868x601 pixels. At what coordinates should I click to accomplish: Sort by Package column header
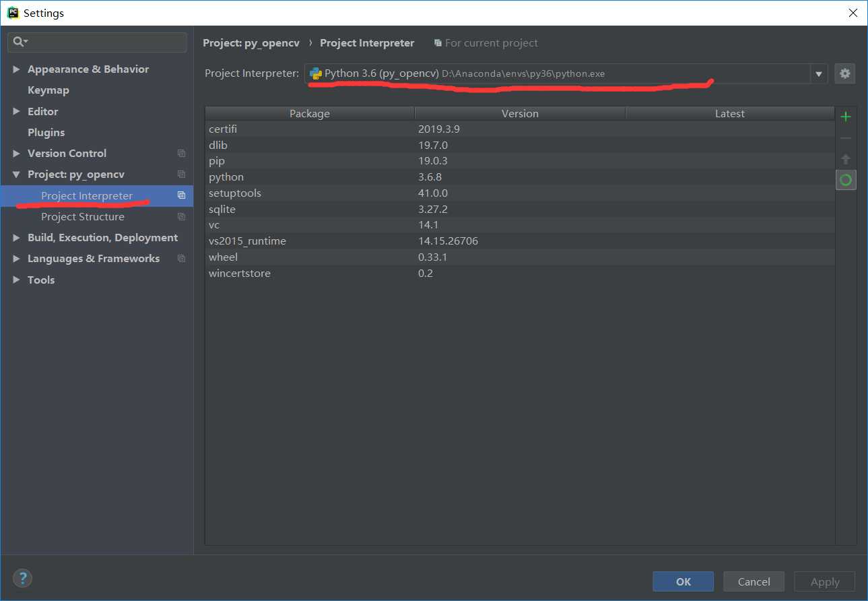click(x=310, y=114)
